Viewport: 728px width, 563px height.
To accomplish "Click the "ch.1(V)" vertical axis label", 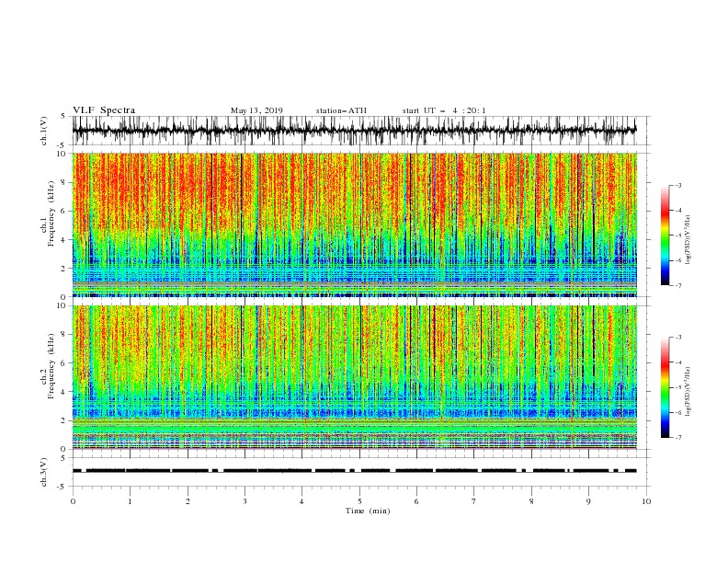I will point(44,131).
